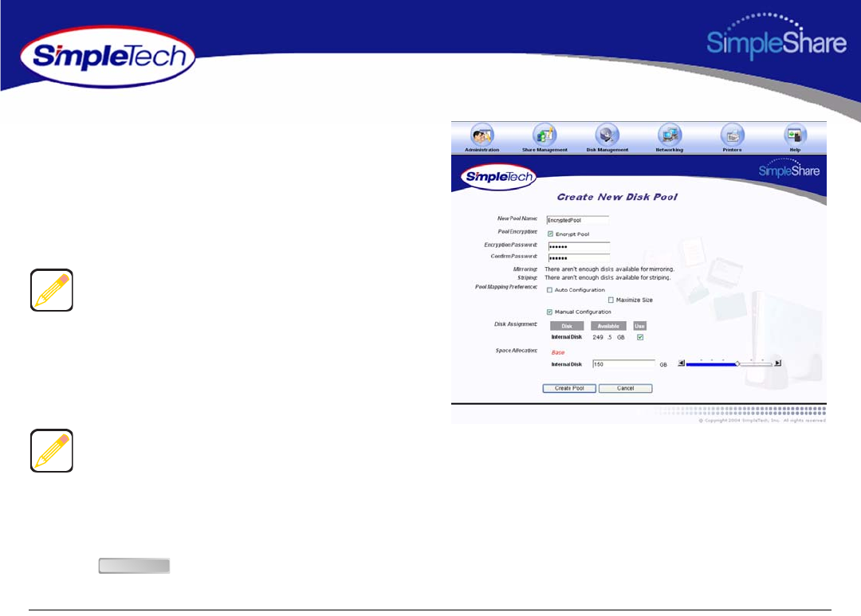This screenshot has width=861, height=616.
Task: Toggle the Encrypt Pool checkbox
Action: coord(550,233)
